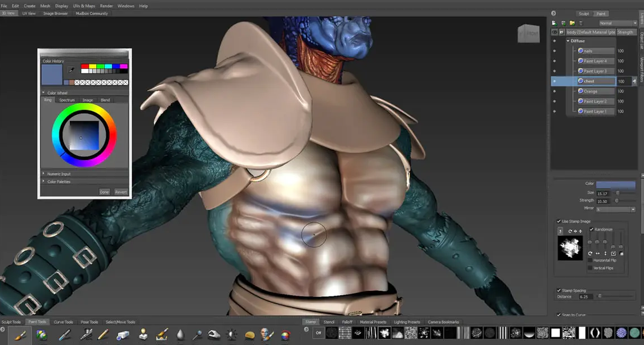Open the Mudbox Community tab
644x345 pixels.
point(92,13)
